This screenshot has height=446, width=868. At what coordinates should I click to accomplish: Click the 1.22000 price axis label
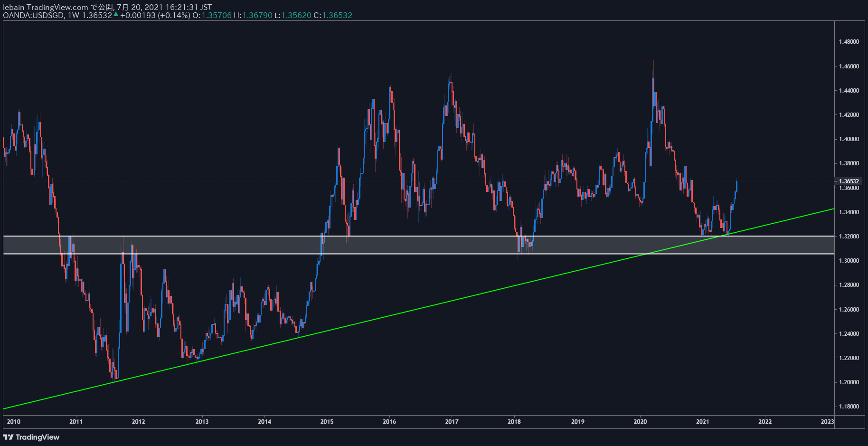coord(849,358)
